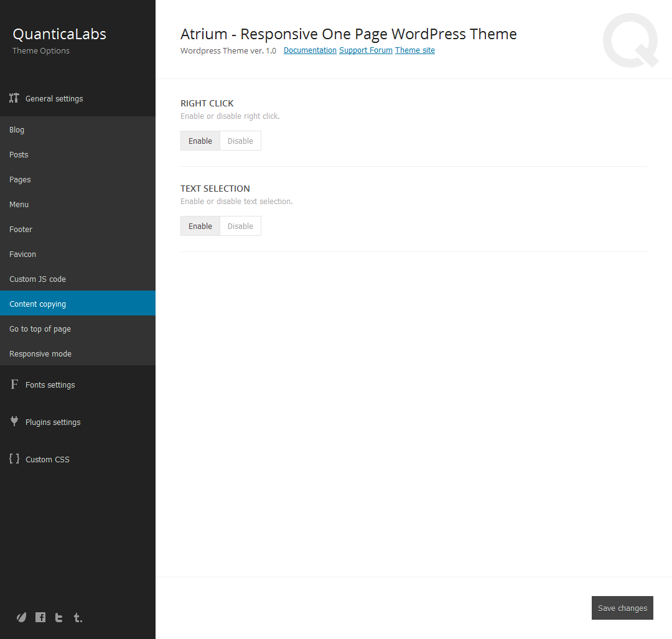Image resolution: width=672 pixels, height=639 pixels.
Task: Enable right click
Action: coord(200,141)
